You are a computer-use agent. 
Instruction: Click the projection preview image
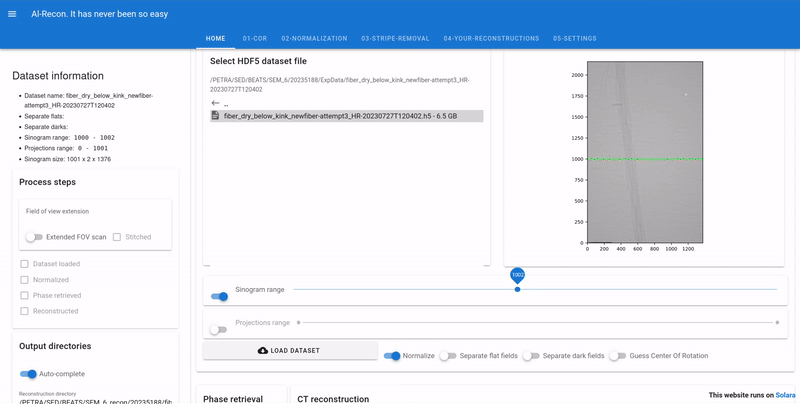click(645, 152)
